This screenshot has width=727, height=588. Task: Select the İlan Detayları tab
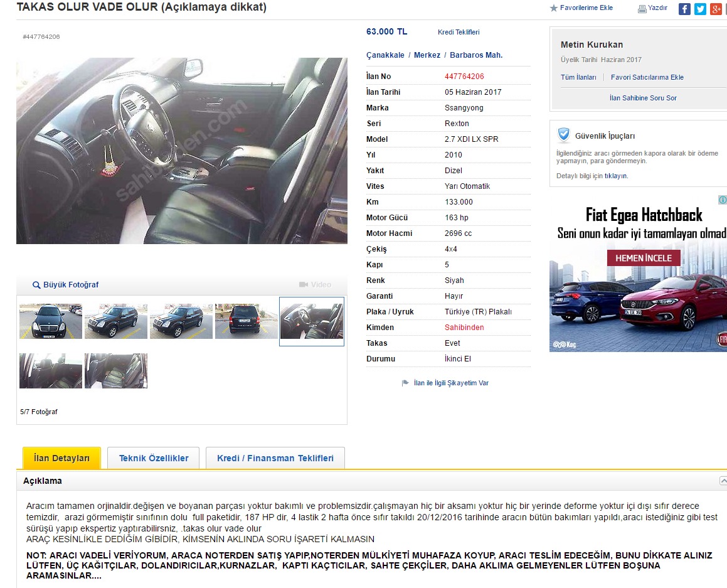61,458
